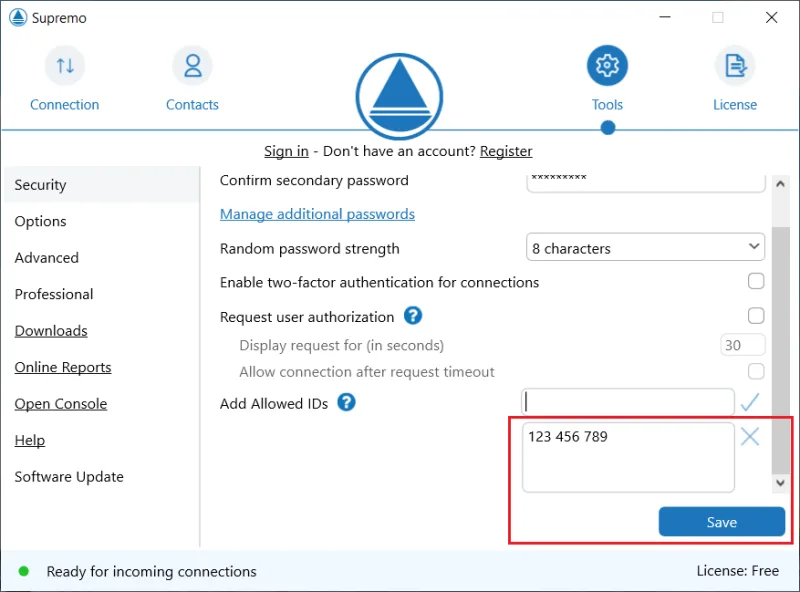Select the 123 456 789 allowed ID entry
The image size is (800, 592).
(x=568, y=437)
